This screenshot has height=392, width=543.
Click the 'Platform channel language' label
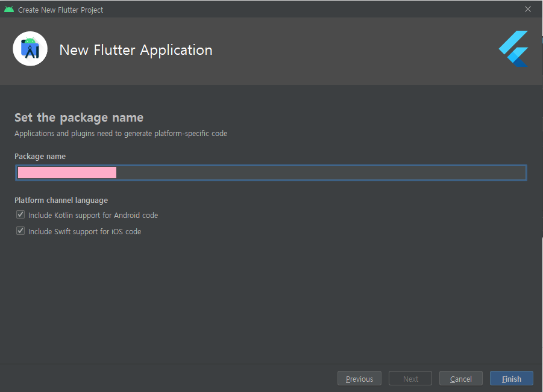click(x=61, y=201)
